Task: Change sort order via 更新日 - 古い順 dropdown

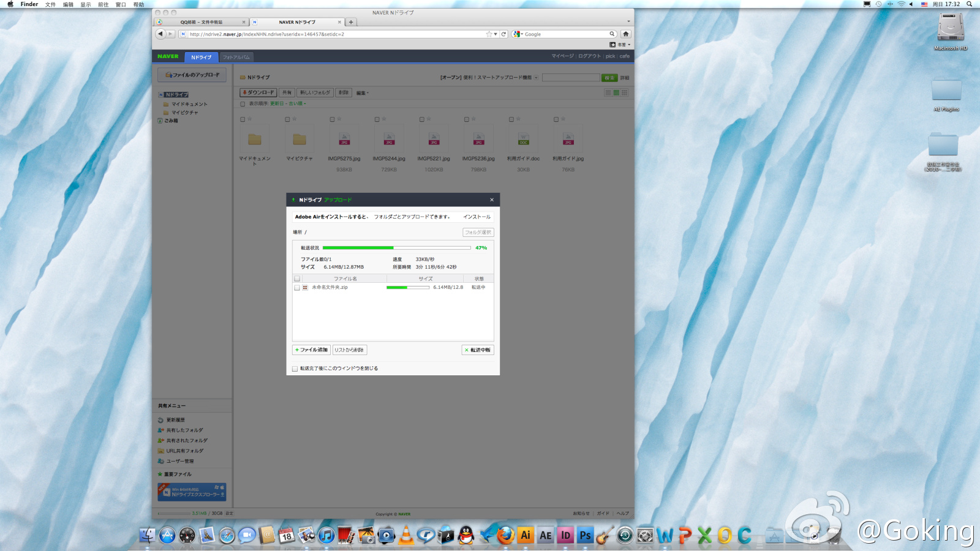Action: tap(288, 103)
